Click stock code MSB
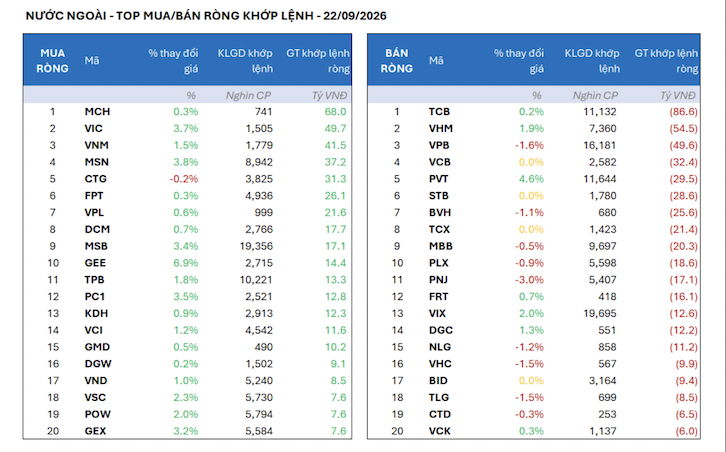 pyautogui.click(x=96, y=246)
